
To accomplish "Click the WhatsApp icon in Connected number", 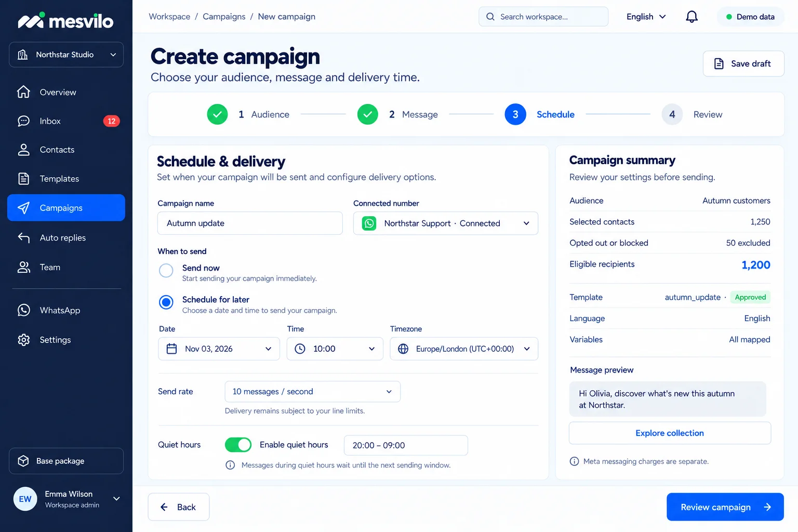I will 369,223.
